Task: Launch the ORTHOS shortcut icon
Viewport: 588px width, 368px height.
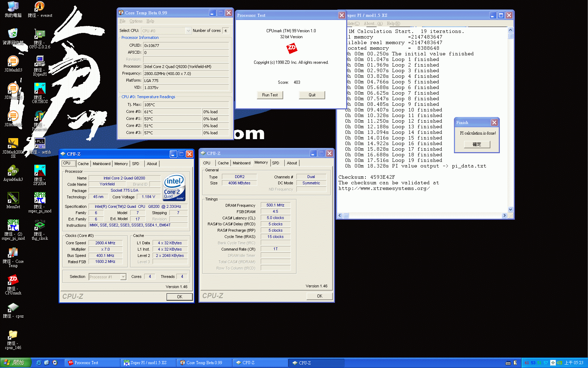Action: (x=40, y=93)
